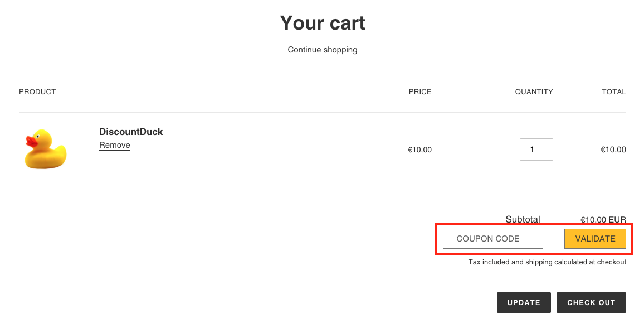Focus the quantity input box
The width and height of the screenshot is (644, 323).
pos(536,150)
